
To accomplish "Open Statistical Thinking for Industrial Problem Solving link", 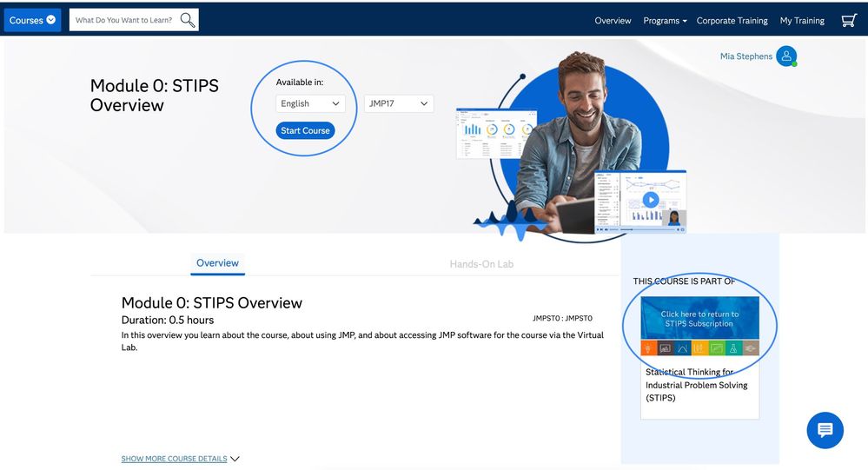I will tap(696, 385).
